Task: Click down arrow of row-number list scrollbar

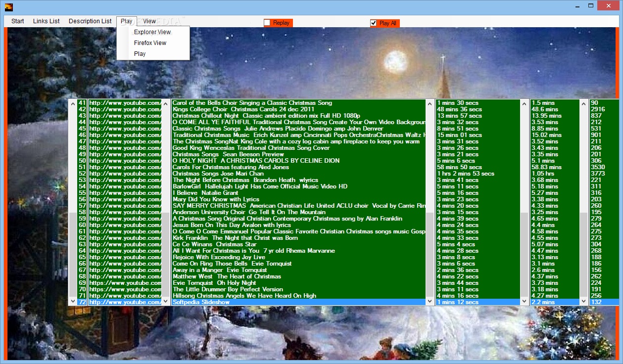Action: coord(73,301)
